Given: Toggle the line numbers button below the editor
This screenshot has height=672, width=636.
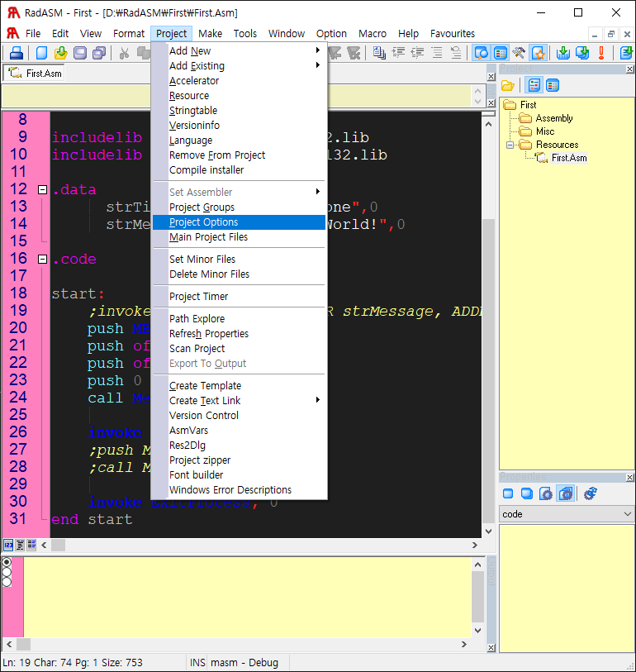Looking at the screenshot, I should click(8, 546).
